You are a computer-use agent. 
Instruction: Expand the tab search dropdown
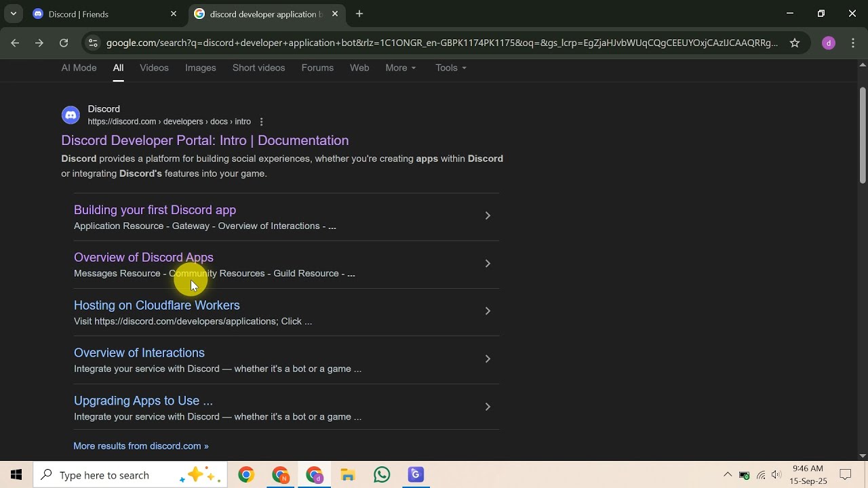tap(14, 14)
